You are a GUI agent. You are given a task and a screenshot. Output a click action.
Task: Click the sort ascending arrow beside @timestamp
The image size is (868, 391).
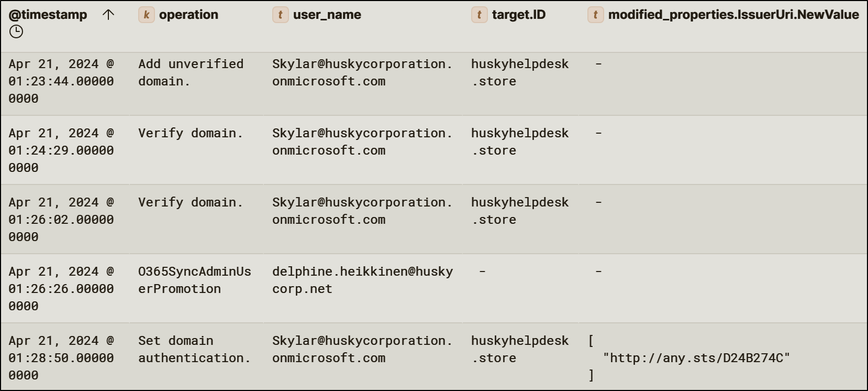108,15
